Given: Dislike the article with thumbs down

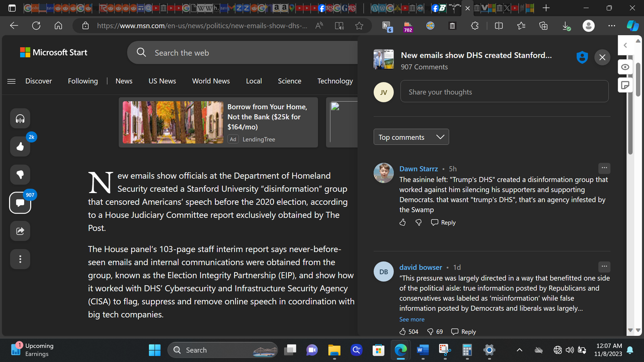Looking at the screenshot, I should point(20,175).
